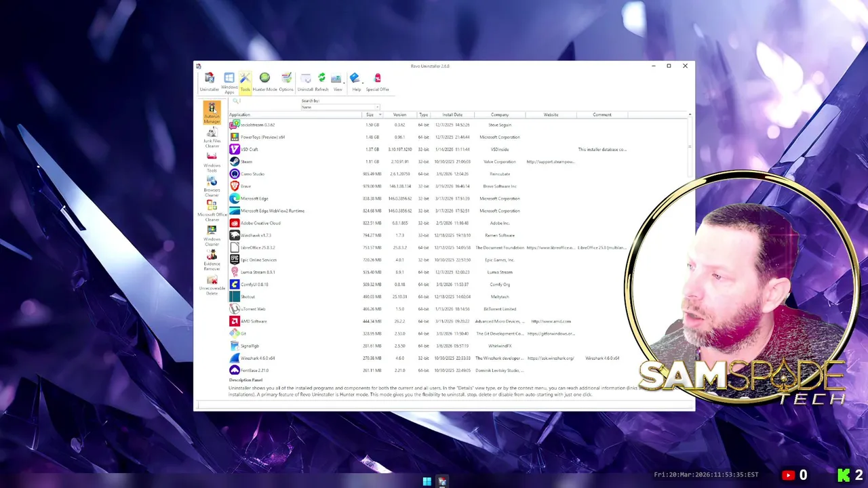Click the taskbar date and time clock
Viewport: 868px width, 488px height.
pyautogui.click(x=706, y=475)
